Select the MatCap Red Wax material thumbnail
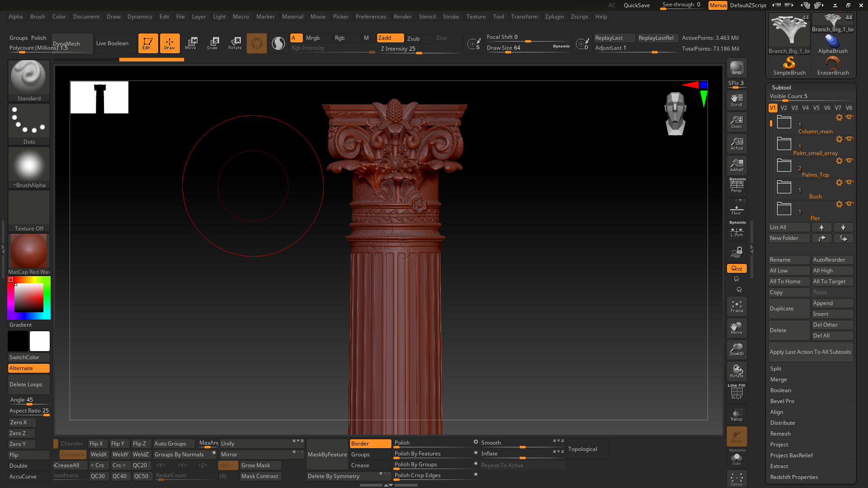 pos(29,252)
